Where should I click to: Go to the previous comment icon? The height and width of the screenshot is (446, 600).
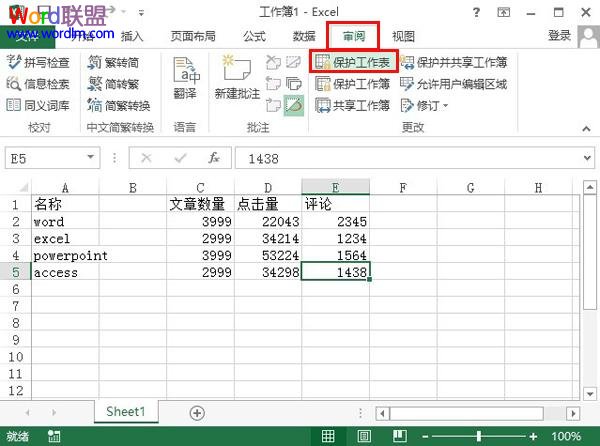273,83
